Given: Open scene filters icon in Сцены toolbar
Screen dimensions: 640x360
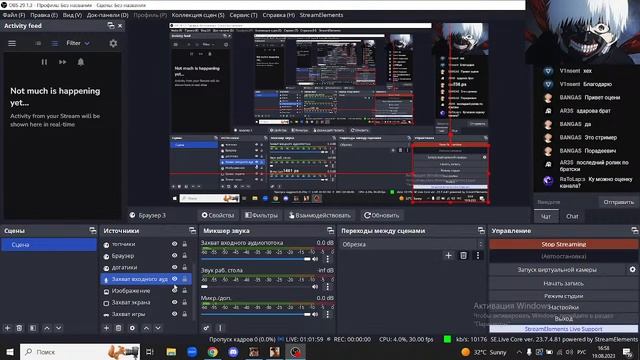Looking at the screenshot, I should [33, 328].
